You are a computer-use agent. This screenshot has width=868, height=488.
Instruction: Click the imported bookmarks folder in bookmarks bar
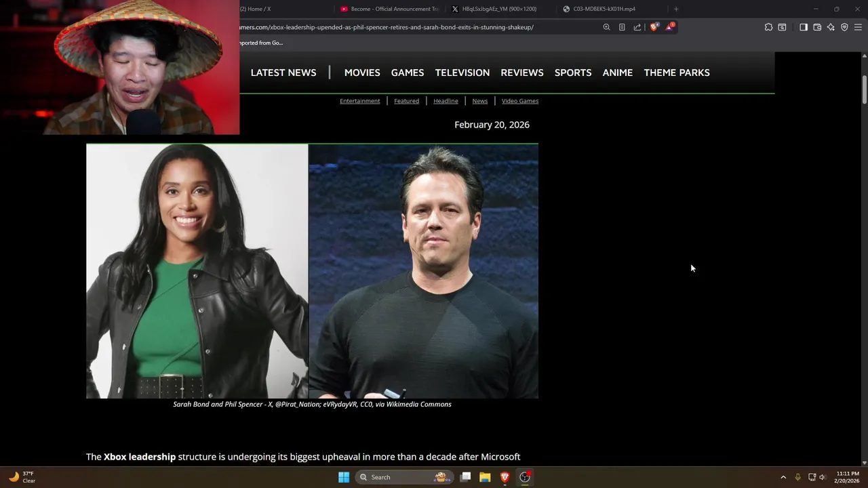click(261, 43)
